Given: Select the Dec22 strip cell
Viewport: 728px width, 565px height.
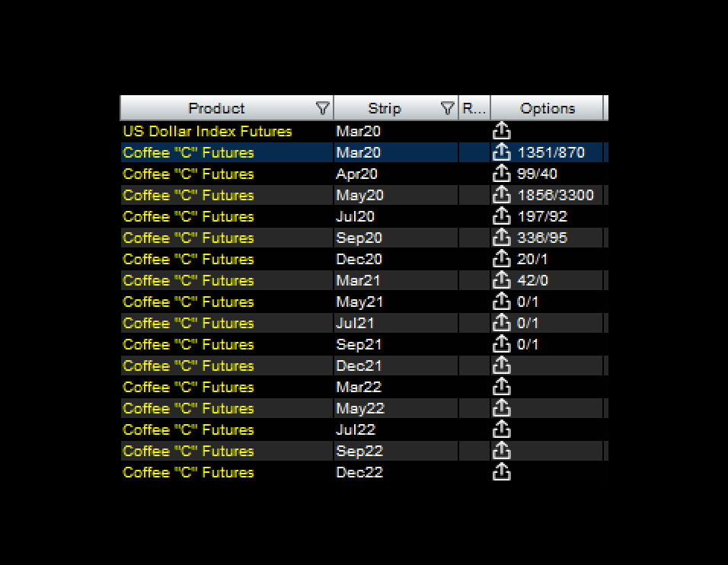Looking at the screenshot, I should (x=395, y=473).
